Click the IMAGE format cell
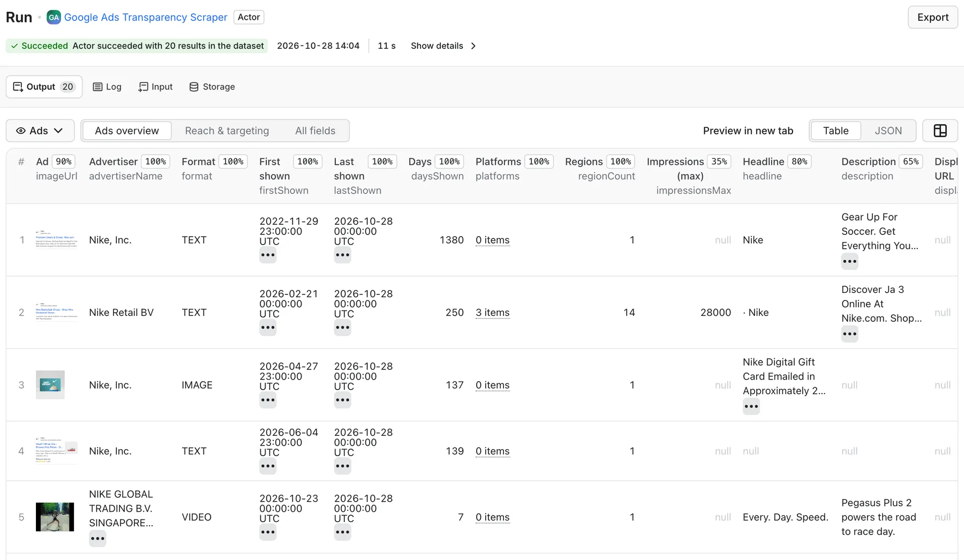Viewport: 964px width, 560px height. pyautogui.click(x=197, y=385)
